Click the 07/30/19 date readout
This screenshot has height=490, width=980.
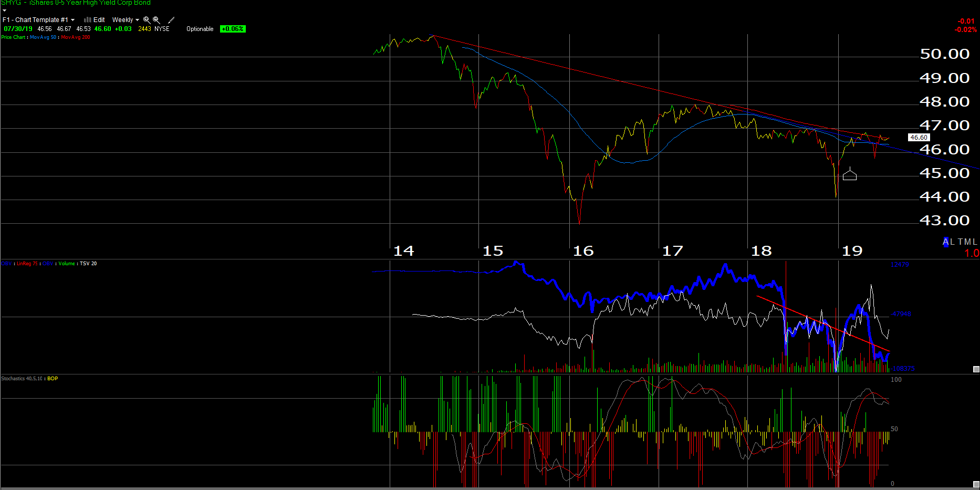[18, 29]
